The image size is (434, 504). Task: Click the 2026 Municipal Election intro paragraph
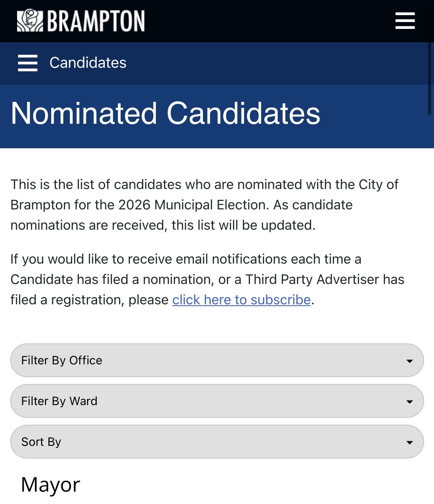(x=205, y=205)
